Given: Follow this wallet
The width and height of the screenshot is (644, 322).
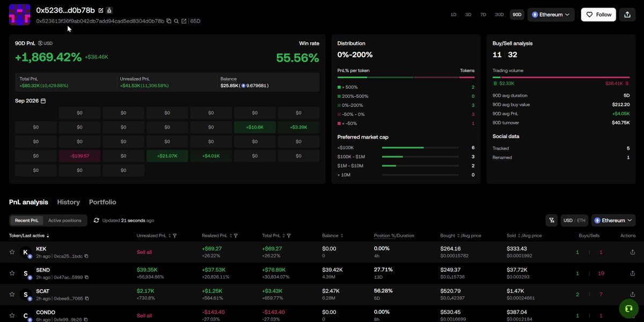Looking at the screenshot, I should point(598,14).
